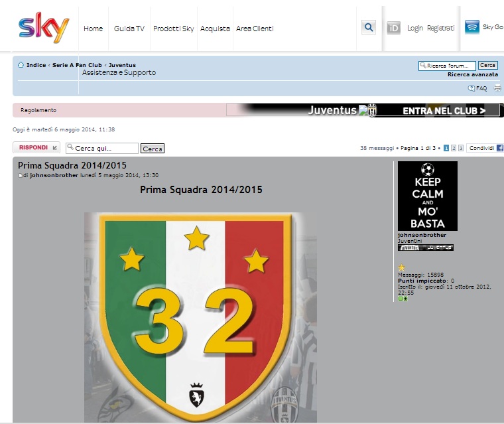This screenshot has width=504, height=424.
Task: Open the Guida TV menu item
Action: click(129, 29)
